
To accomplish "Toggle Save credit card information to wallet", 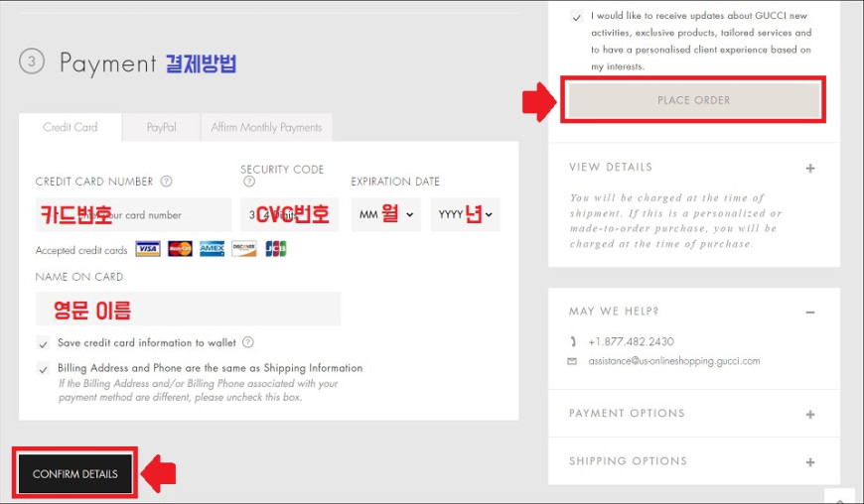I will tap(43, 343).
